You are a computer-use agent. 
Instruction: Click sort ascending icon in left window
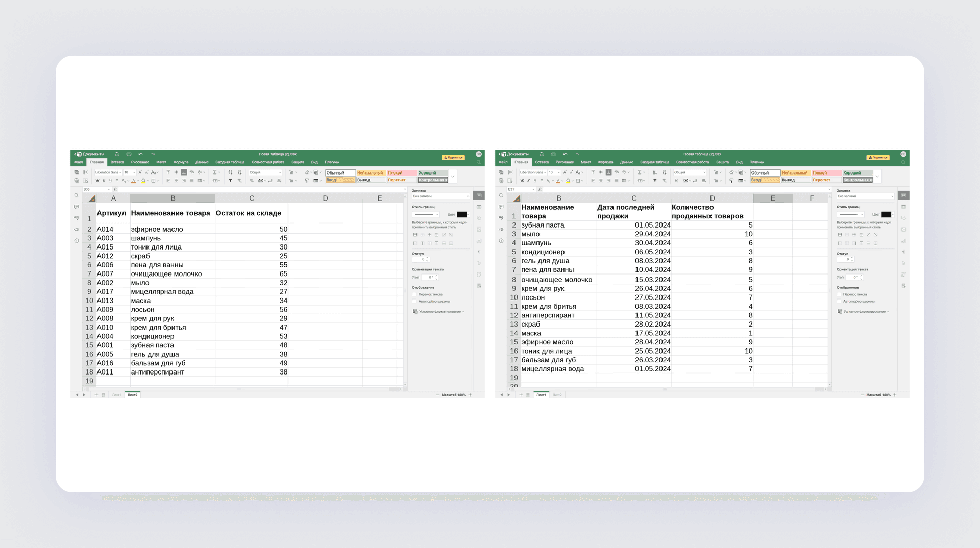230,172
